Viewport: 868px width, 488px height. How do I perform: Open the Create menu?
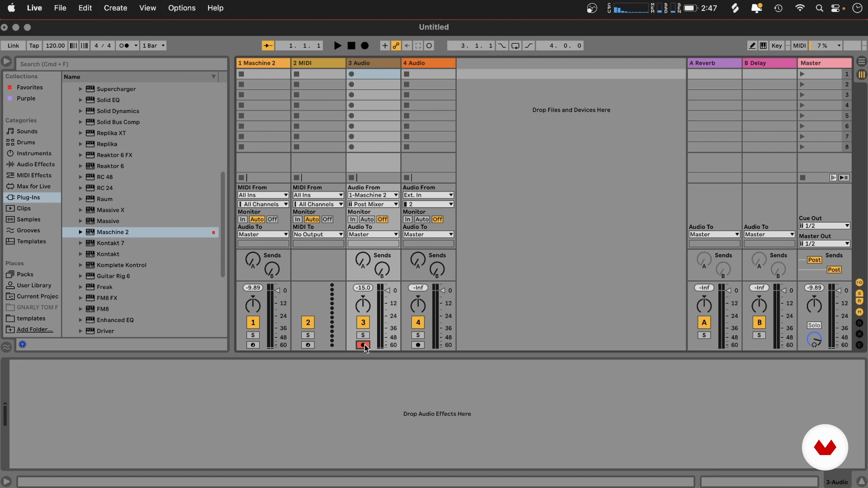tap(115, 8)
